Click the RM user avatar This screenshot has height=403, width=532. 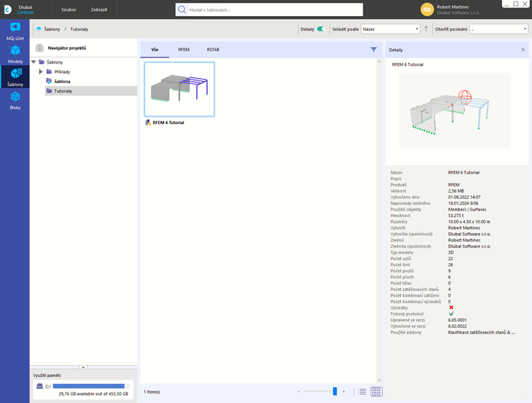click(x=427, y=10)
